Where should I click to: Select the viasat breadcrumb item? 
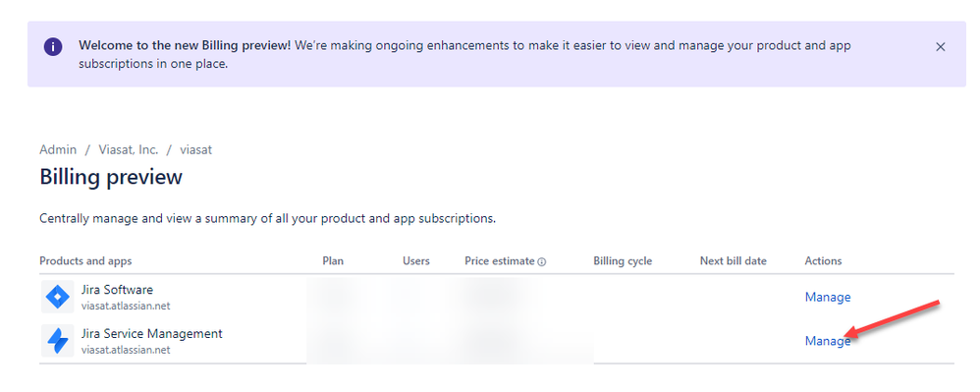[x=195, y=150]
